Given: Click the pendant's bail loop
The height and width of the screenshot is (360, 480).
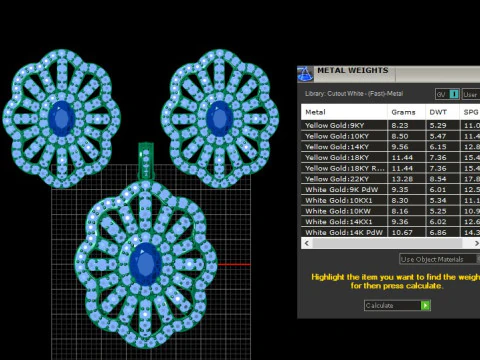Looking at the screenshot, I should point(146,161).
